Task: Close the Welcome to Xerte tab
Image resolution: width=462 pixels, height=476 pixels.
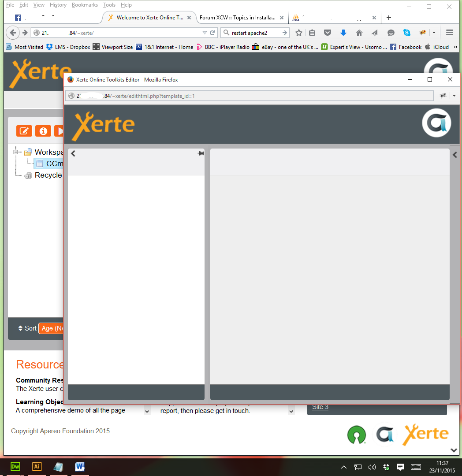Action: pyautogui.click(x=189, y=18)
